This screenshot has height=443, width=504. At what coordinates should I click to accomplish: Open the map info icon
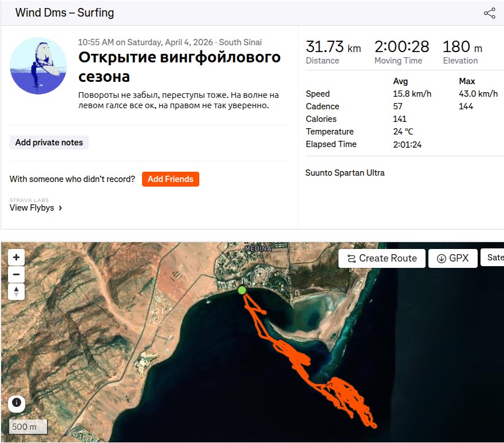(16, 403)
